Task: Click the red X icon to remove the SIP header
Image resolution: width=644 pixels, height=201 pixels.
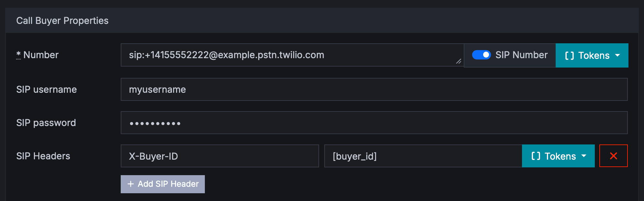Action: tap(614, 156)
